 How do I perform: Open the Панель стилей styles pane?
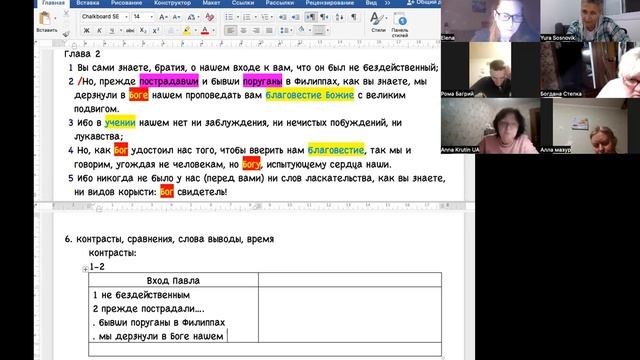[400, 24]
